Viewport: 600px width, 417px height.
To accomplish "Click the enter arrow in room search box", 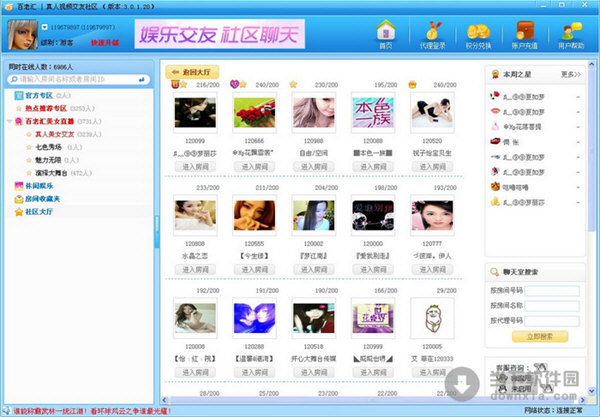I will tap(142, 79).
